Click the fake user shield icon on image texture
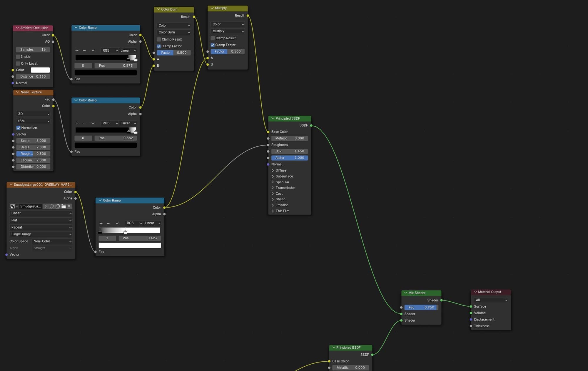Screen dimensions: 588x371 click(52, 207)
